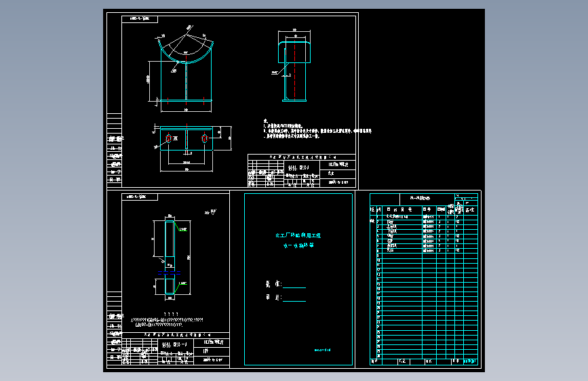Click the technical notes text block
588x381 pixels.
click(x=317, y=129)
